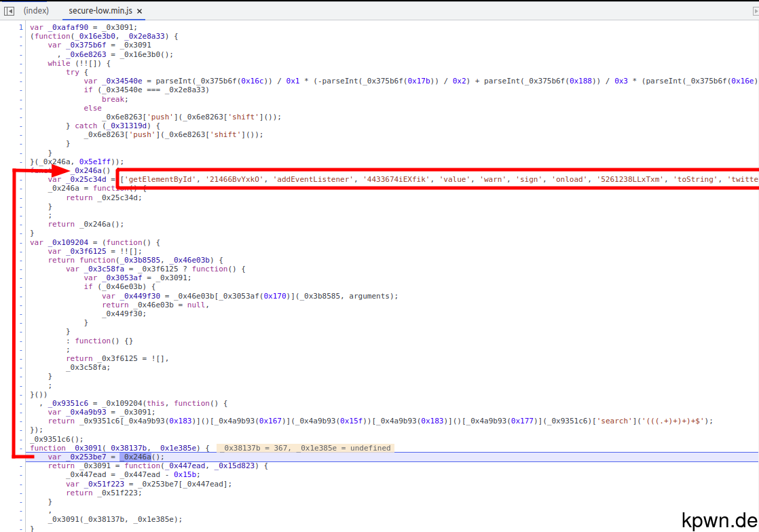This screenshot has width=759, height=532.
Task: Close the secure-low.min.js tab
Action: tap(139, 11)
